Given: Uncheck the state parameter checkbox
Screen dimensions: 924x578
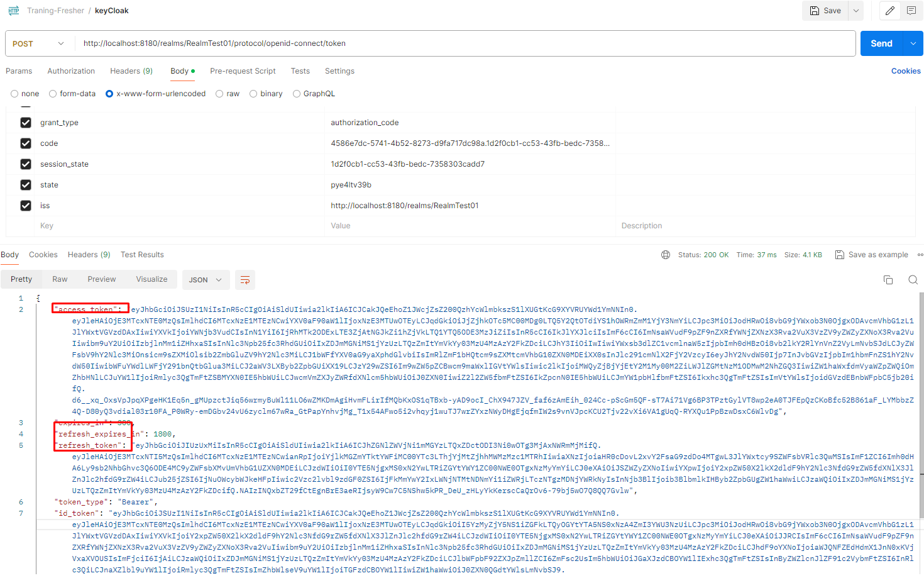Looking at the screenshot, I should pos(26,185).
